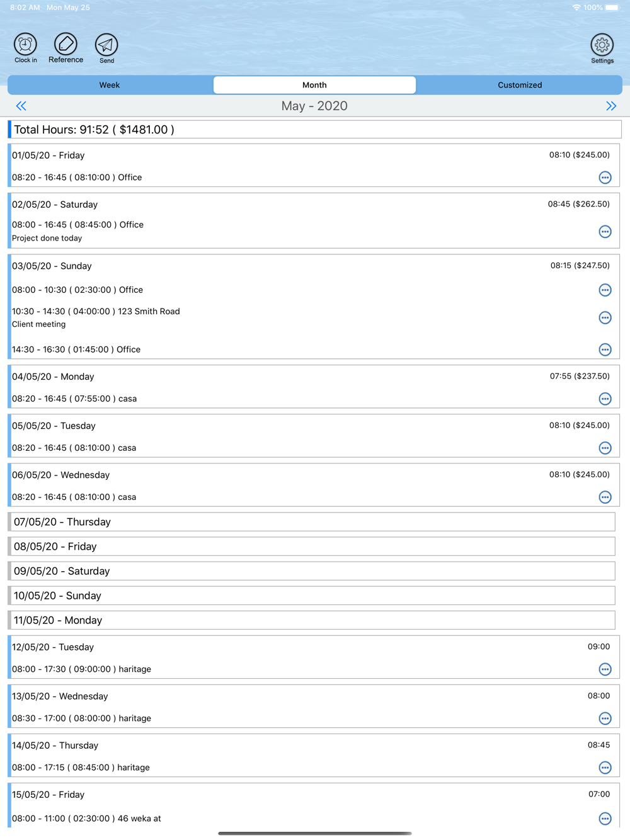Tap the May - 2020 month title

pos(314,106)
